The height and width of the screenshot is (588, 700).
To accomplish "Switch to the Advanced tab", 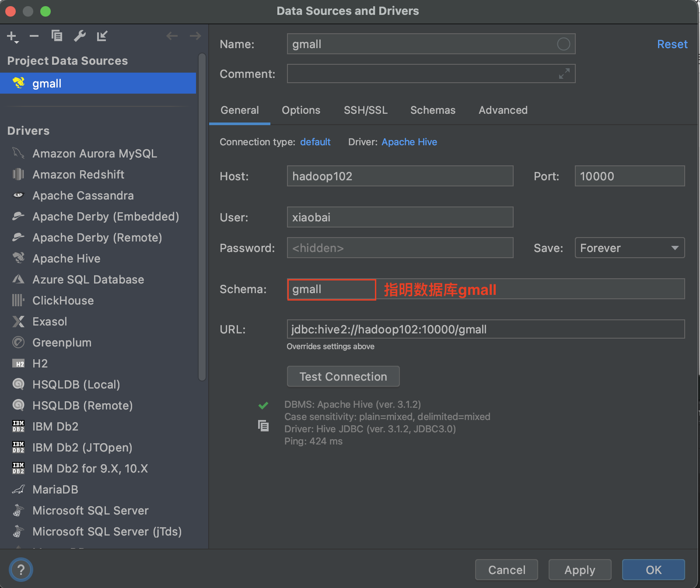I will click(503, 110).
